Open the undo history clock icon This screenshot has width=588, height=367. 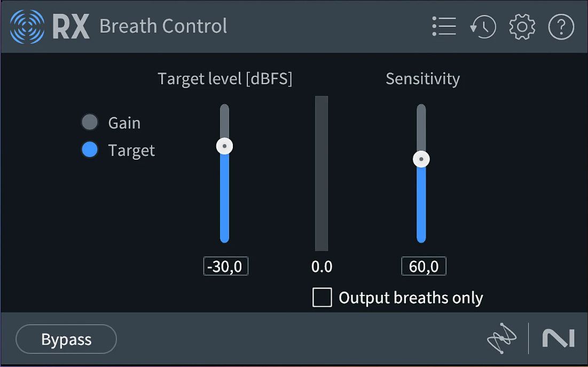pyautogui.click(x=483, y=27)
